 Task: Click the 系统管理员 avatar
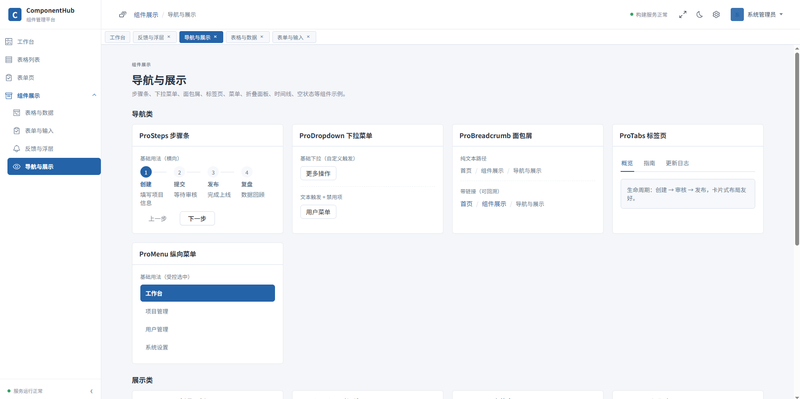tap(737, 14)
